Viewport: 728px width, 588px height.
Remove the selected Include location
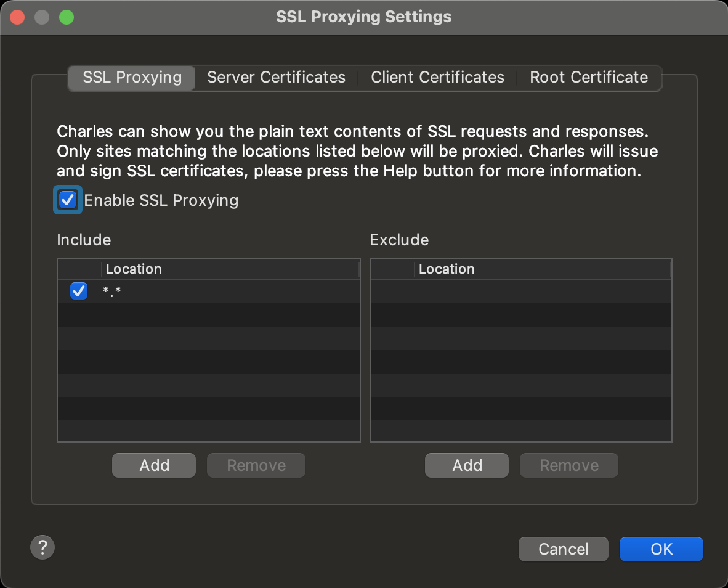pos(256,465)
